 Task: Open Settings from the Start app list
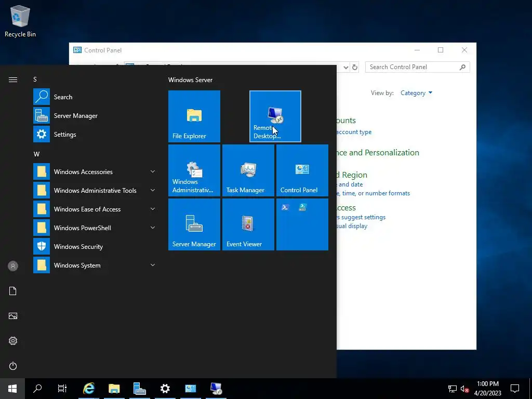[x=95, y=135]
